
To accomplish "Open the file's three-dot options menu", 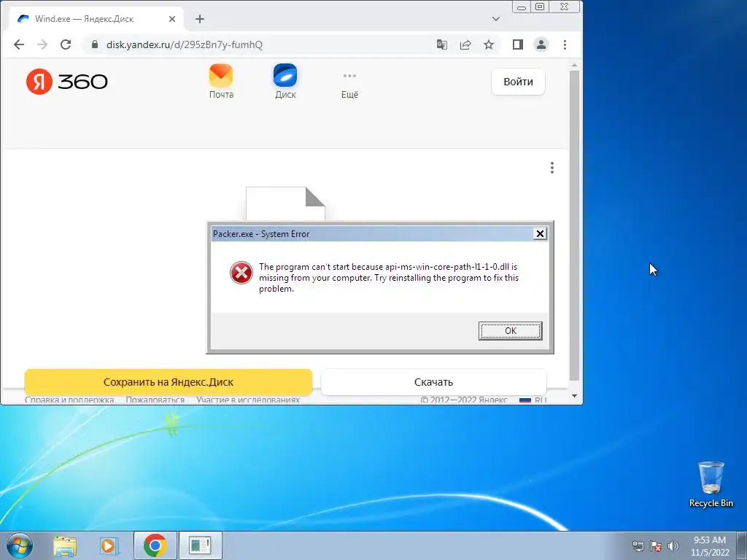I will pyautogui.click(x=551, y=168).
